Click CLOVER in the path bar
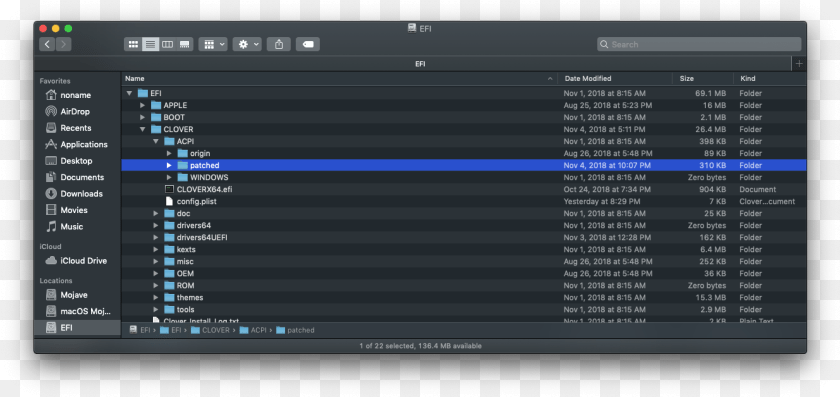The width and height of the screenshot is (840, 397). point(210,331)
